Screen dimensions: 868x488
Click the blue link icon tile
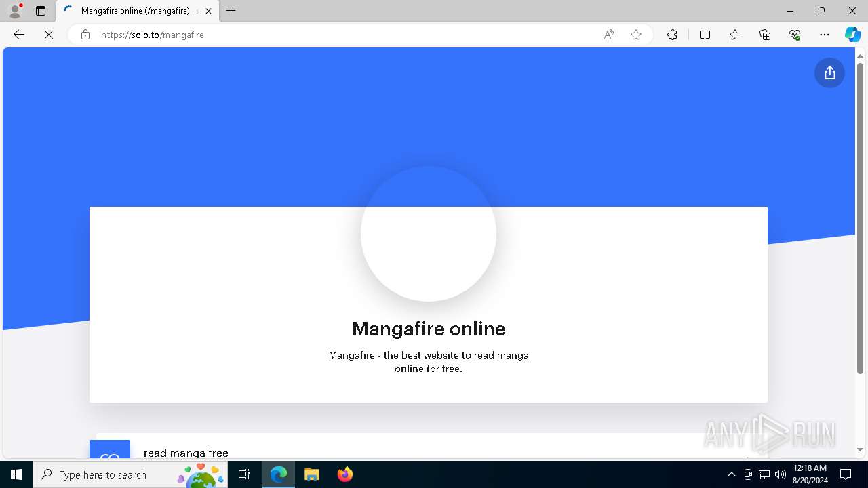click(110, 450)
